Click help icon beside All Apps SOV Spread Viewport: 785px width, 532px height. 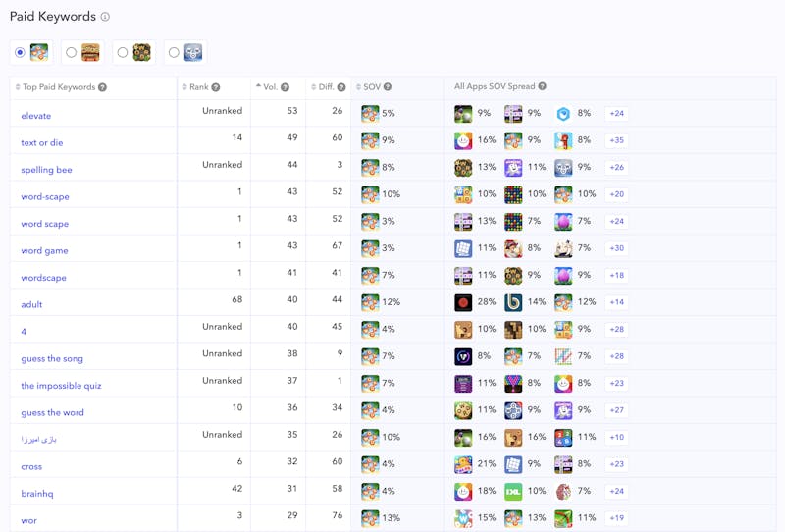(x=543, y=86)
